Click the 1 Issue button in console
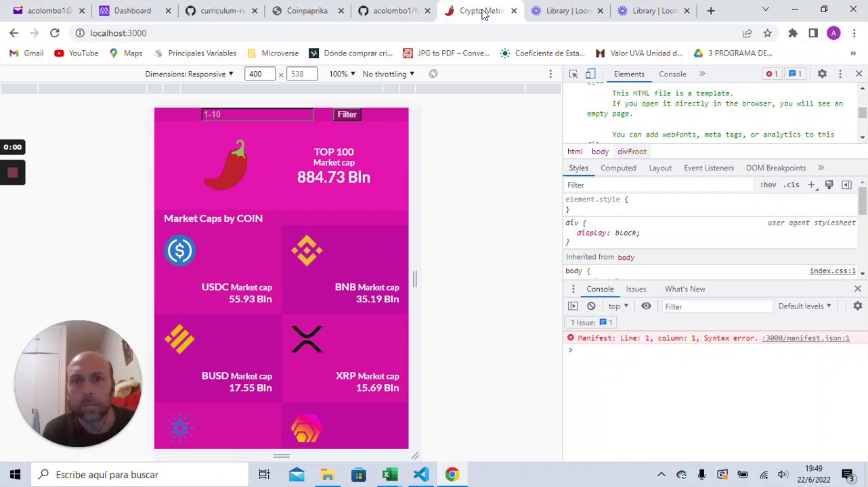 pyautogui.click(x=592, y=323)
